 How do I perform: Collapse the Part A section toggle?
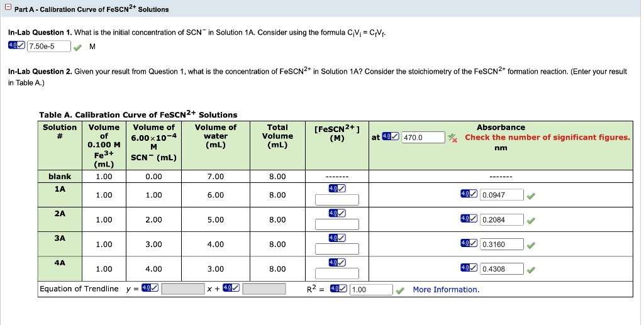click(8, 8)
